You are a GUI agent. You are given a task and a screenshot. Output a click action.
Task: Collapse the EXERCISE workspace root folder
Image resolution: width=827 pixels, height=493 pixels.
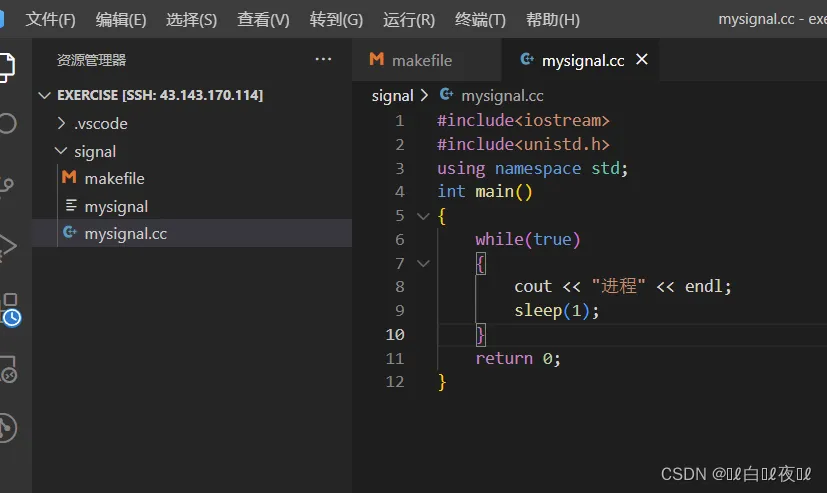(x=45, y=95)
